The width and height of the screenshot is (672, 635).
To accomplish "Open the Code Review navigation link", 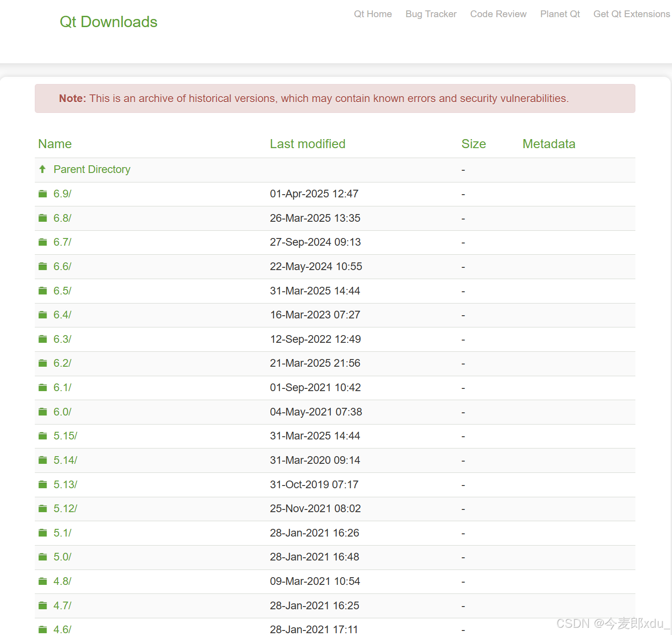I will [498, 14].
